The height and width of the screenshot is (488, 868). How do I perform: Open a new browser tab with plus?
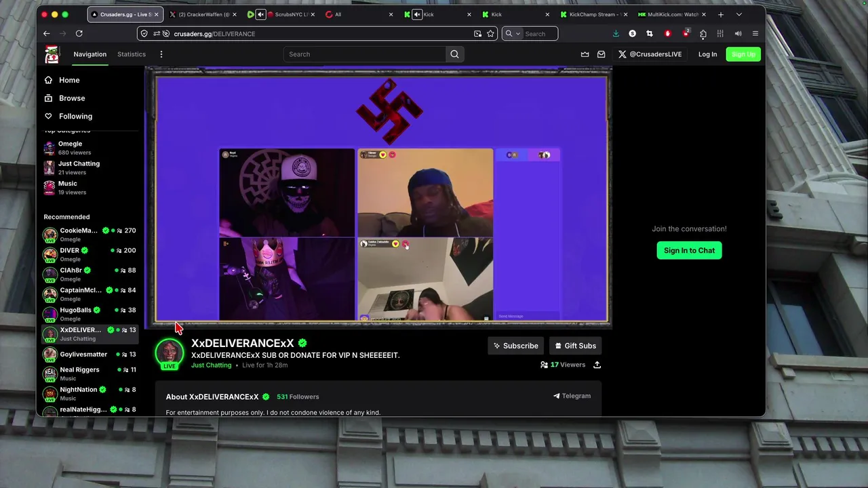pyautogui.click(x=721, y=14)
